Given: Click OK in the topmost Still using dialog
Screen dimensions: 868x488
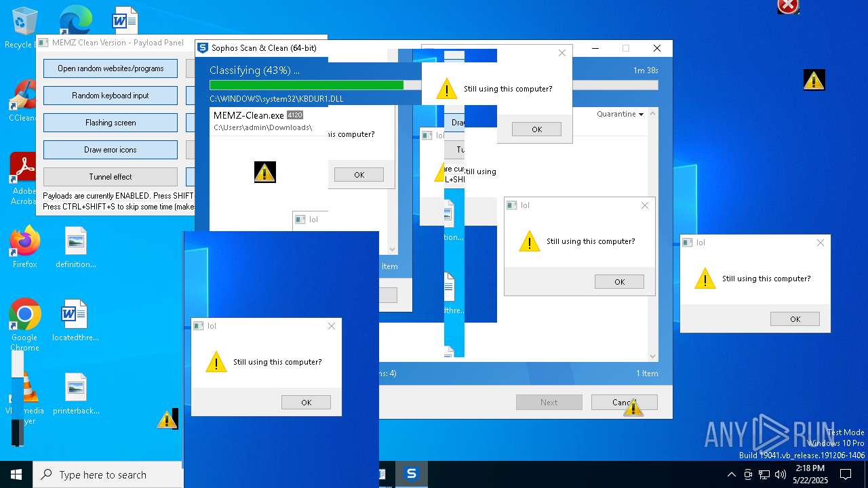Looking at the screenshot, I should click(x=536, y=129).
